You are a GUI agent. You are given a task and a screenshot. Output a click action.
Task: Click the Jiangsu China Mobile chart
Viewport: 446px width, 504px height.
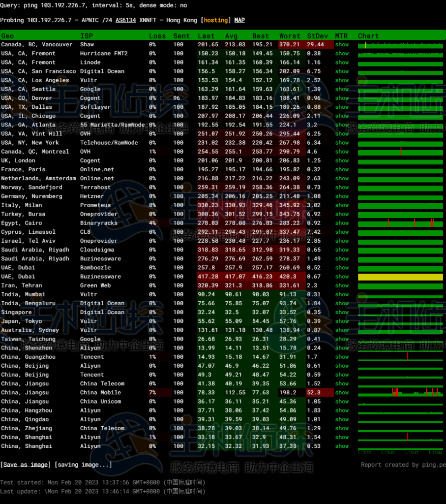coord(400,393)
